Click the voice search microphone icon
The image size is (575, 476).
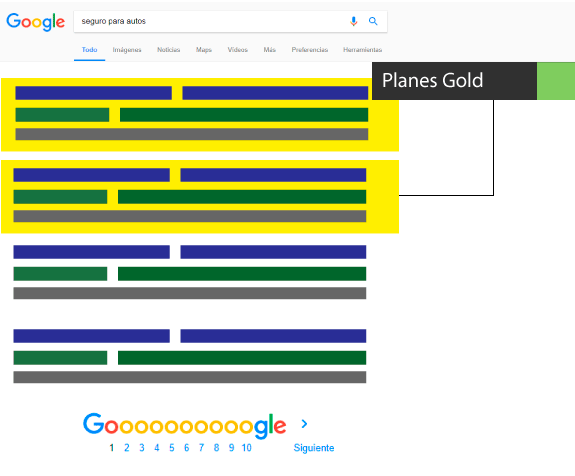(353, 21)
